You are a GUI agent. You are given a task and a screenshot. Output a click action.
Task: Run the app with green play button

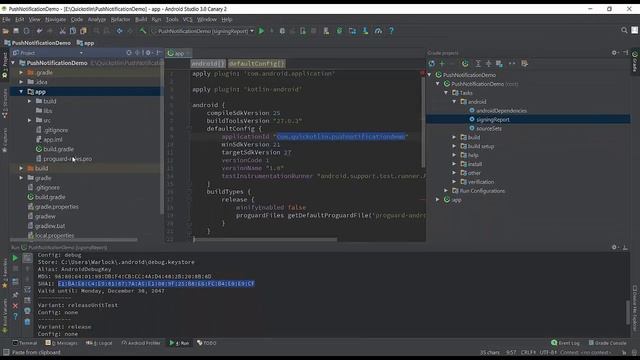pyautogui.click(x=261, y=31)
